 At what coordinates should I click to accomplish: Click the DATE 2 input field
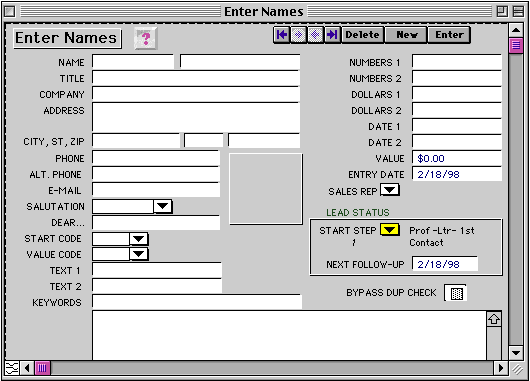(457, 142)
